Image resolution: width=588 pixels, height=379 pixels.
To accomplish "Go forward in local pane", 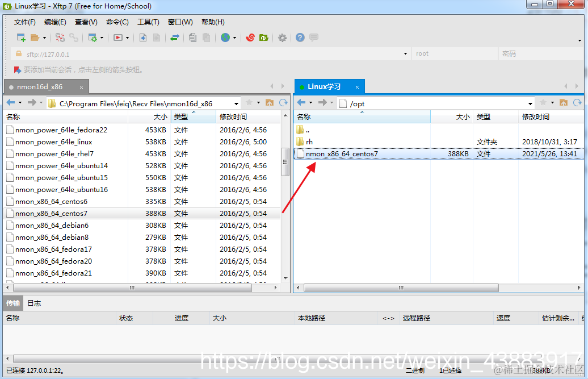I will click(x=32, y=102).
